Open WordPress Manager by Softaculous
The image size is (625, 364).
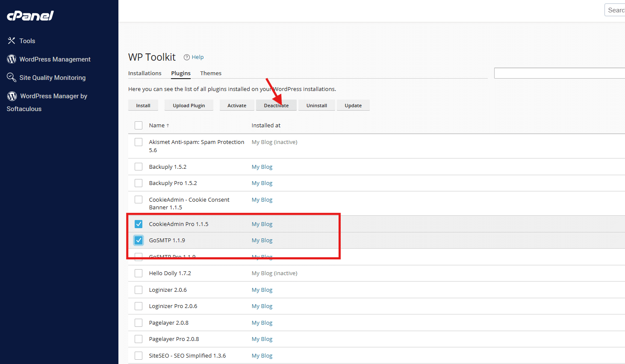53,102
